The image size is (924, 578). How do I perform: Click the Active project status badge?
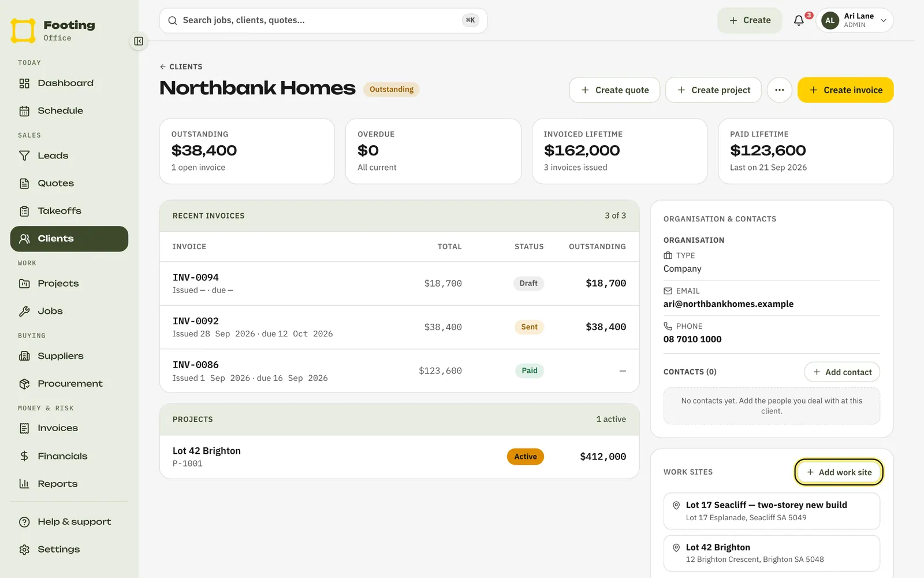tap(526, 457)
